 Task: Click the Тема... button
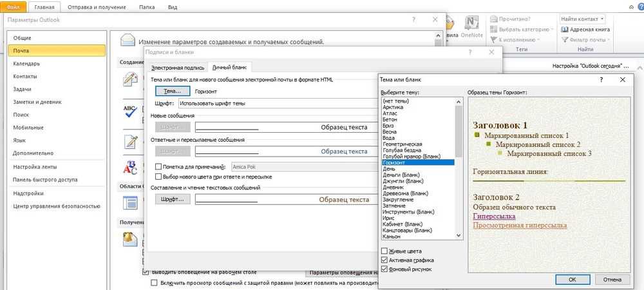pyautogui.click(x=173, y=92)
